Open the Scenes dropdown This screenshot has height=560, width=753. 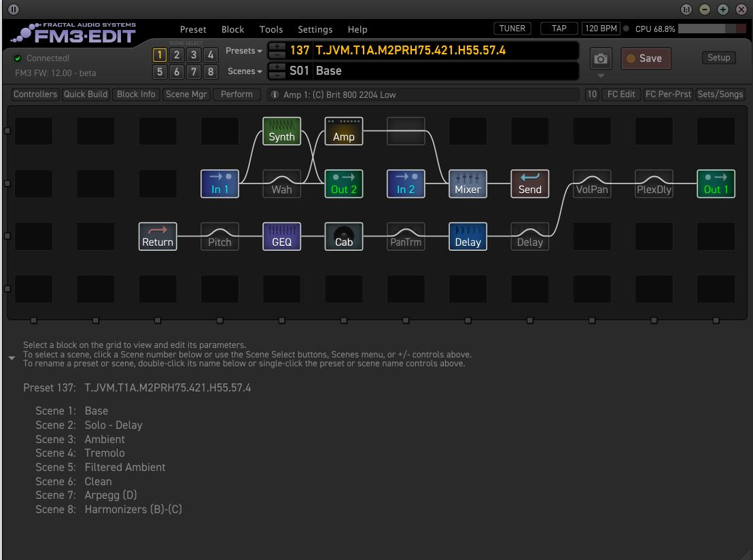point(245,71)
